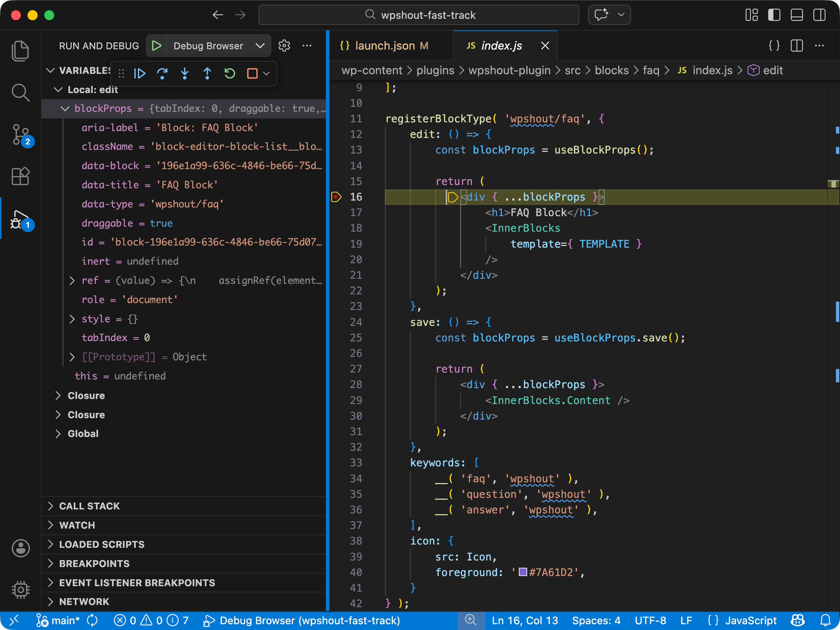
Task: Toggle the primary sidebar layout icon
Action: (x=774, y=15)
